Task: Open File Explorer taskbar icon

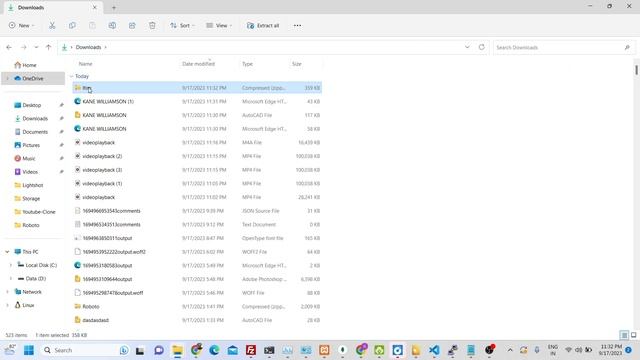Action: (x=178, y=350)
